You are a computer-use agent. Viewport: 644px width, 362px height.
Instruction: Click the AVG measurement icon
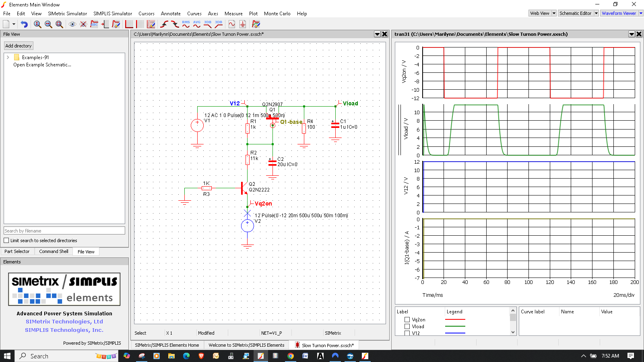pyautogui.click(x=197, y=24)
